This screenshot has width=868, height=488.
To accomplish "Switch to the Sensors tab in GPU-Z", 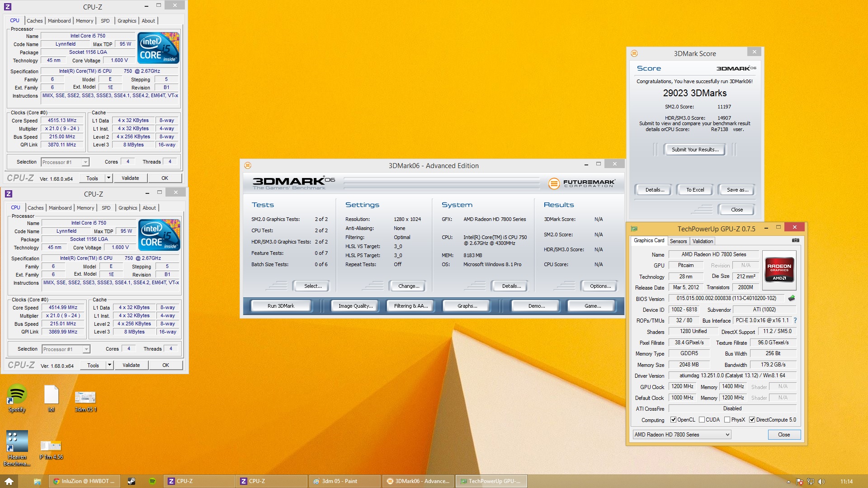I will click(678, 241).
